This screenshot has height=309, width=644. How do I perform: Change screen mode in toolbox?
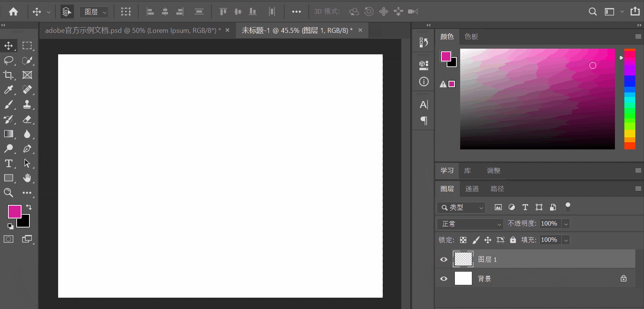27,239
